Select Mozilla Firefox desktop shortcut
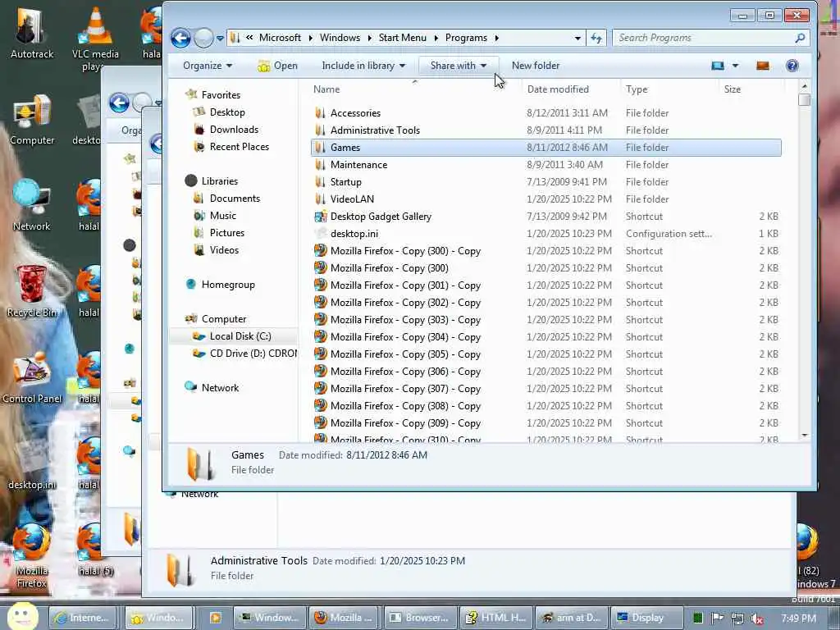The width and height of the screenshot is (840, 630). click(32, 555)
